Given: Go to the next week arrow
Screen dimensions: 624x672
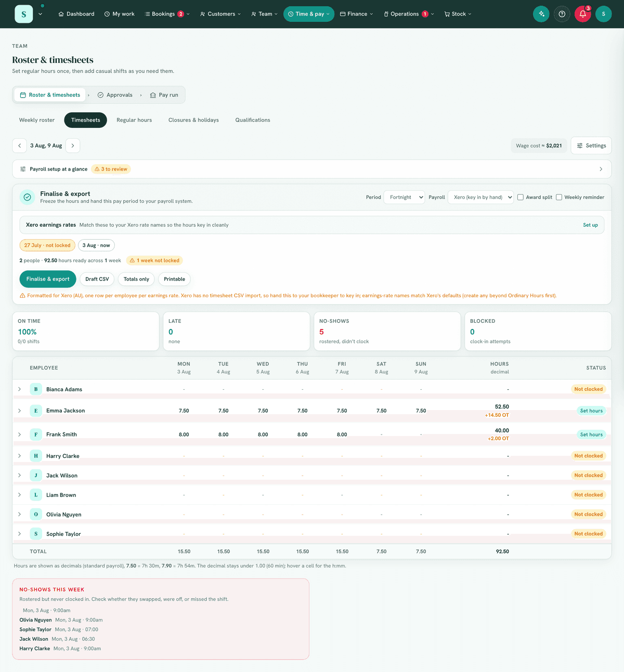Looking at the screenshot, I should [73, 146].
